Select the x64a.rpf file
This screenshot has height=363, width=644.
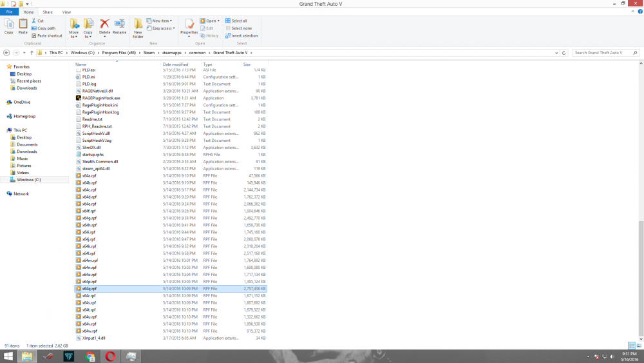click(171, 175)
